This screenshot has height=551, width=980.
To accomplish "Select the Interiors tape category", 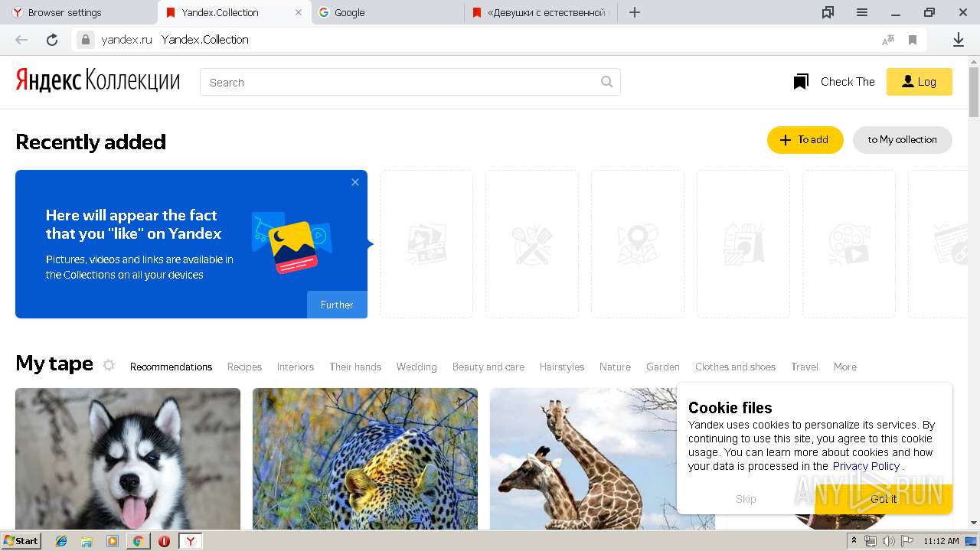I will point(296,367).
